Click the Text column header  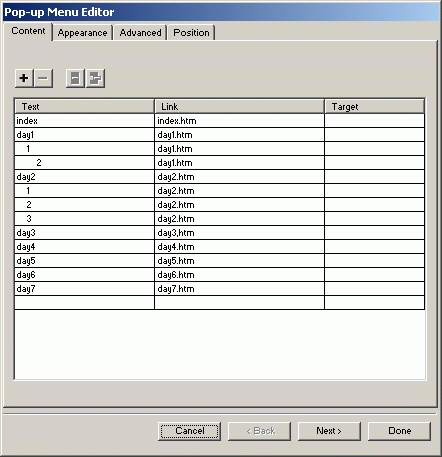[84, 106]
